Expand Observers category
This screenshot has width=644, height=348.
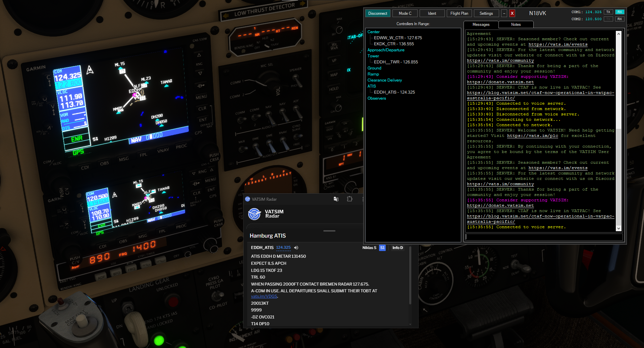tap(377, 98)
